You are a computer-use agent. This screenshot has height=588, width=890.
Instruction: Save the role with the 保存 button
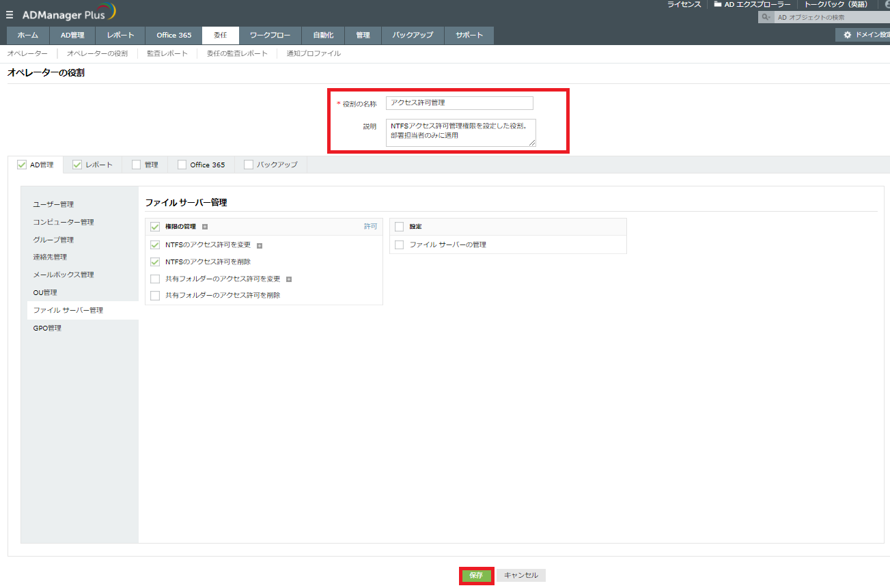click(476, 576)
